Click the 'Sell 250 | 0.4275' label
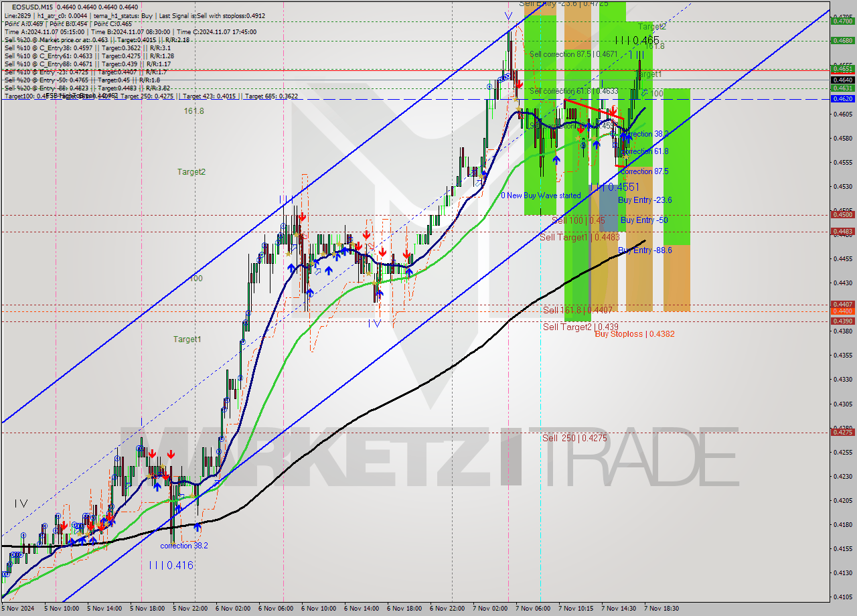 [x=574, y=438]
